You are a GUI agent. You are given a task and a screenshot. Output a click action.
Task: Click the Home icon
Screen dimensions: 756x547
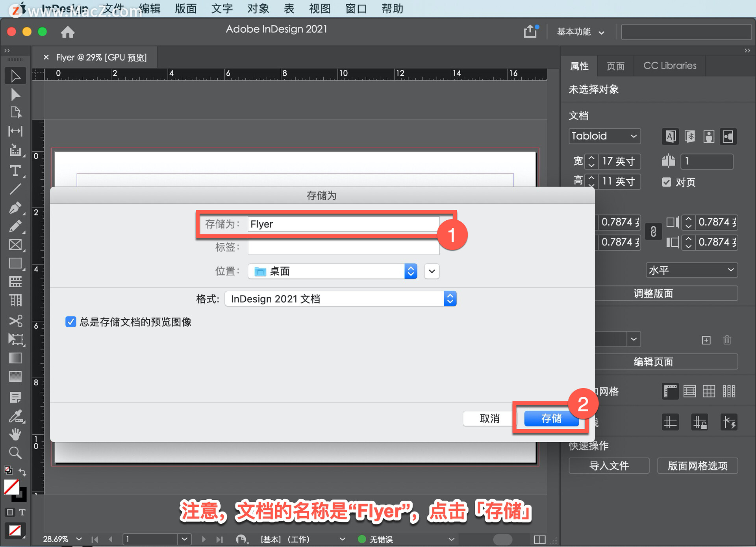click(x=68, y=32)
